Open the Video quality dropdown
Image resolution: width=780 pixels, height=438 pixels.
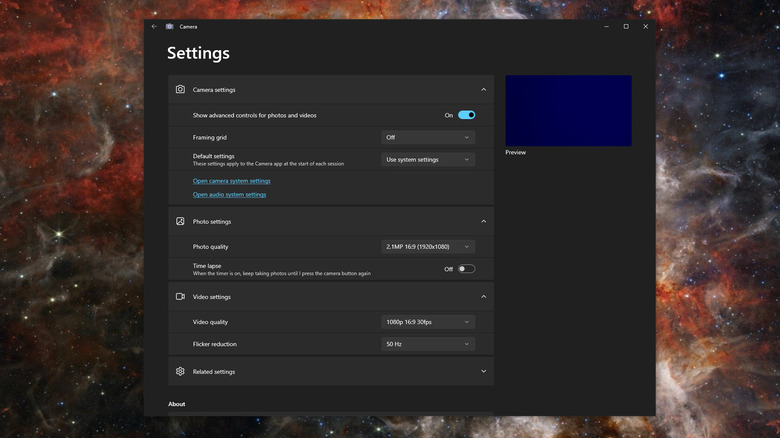coord(427,322)
